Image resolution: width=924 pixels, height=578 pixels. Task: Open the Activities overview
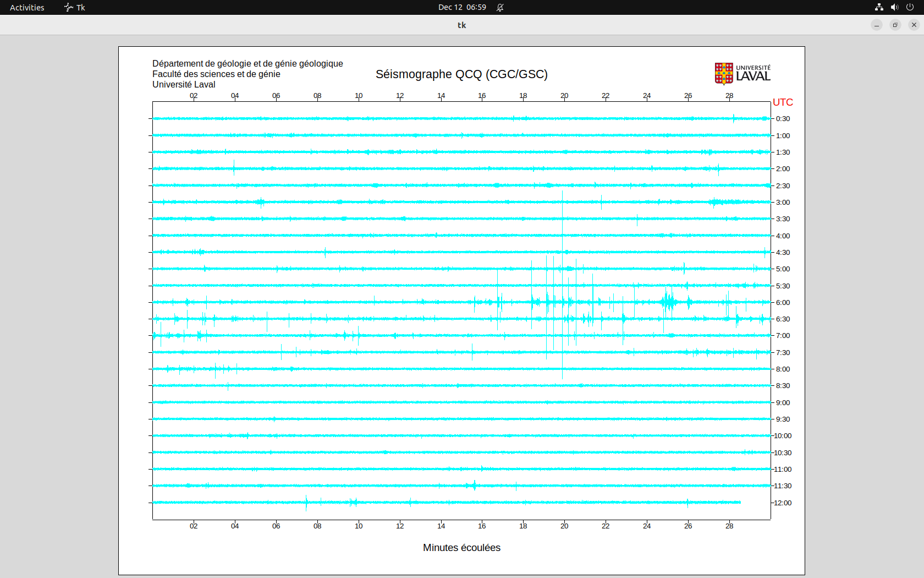[x=27, y=7]
